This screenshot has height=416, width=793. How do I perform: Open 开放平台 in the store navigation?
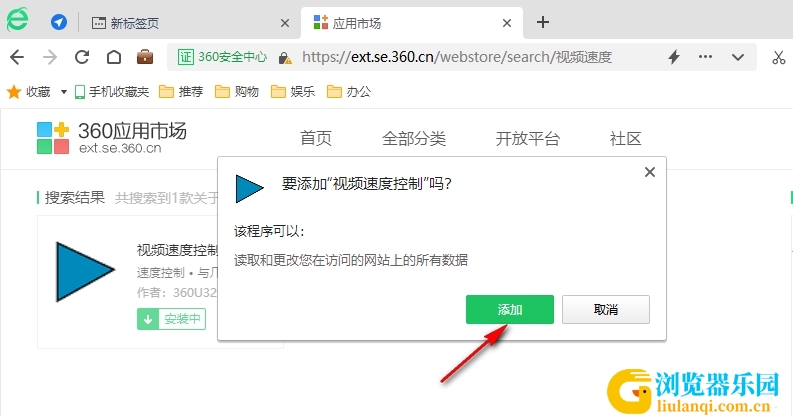tap(527, 138)
